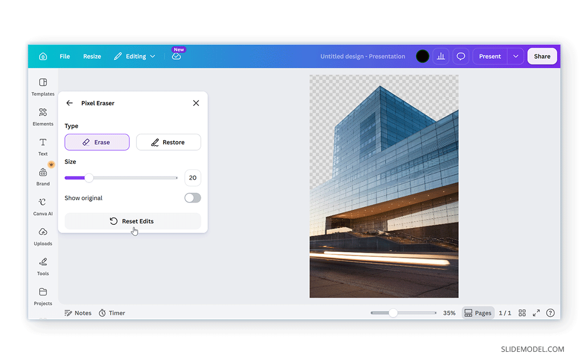Click the Share button

(x=542, y=56)
